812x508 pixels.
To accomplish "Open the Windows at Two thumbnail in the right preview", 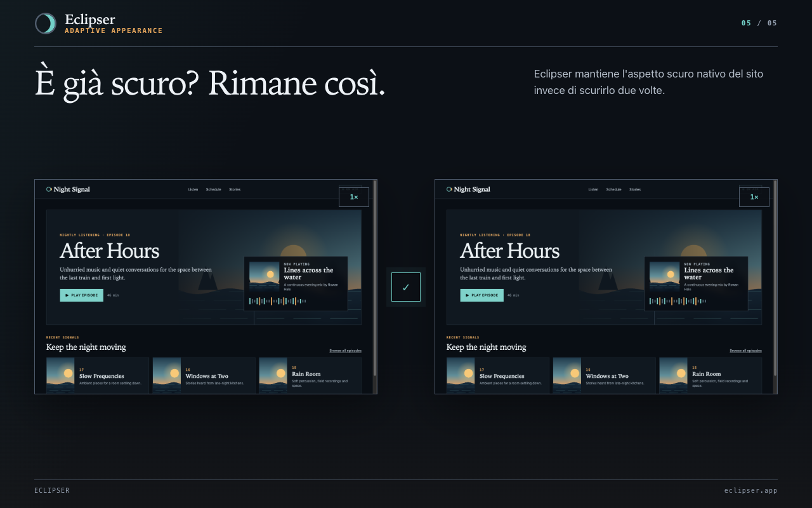I will 567,375.
